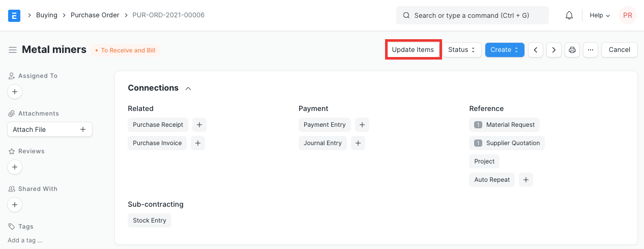644x249 pixels.
Task: Open the Status dropdown
Action: click(461, 50)
